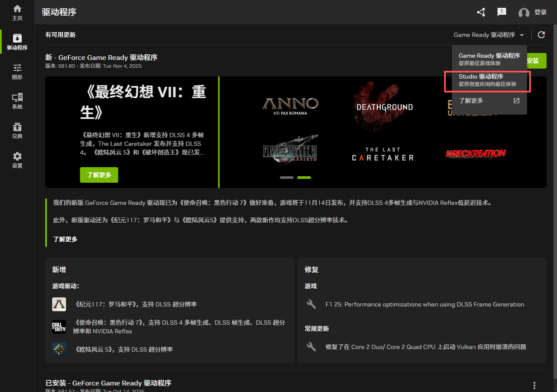Screen dimensions: 557x392
Task: Click The Last Caretaker logo
Action: point(382,155)
